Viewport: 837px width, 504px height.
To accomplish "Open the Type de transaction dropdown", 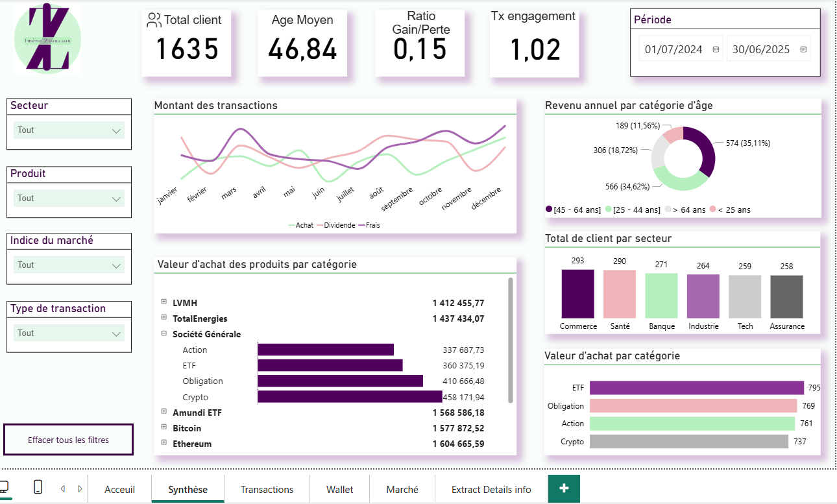I will 69,333.
